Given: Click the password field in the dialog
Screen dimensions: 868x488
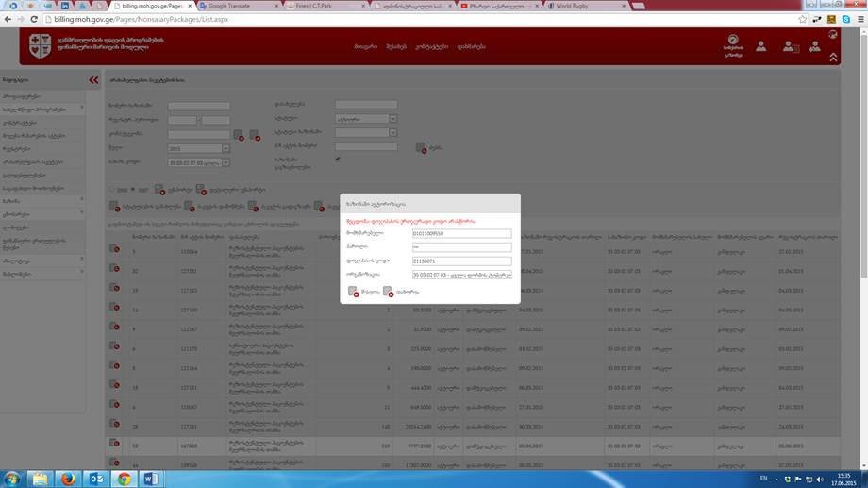Looking at the screenshot, I should click(461, 247).
